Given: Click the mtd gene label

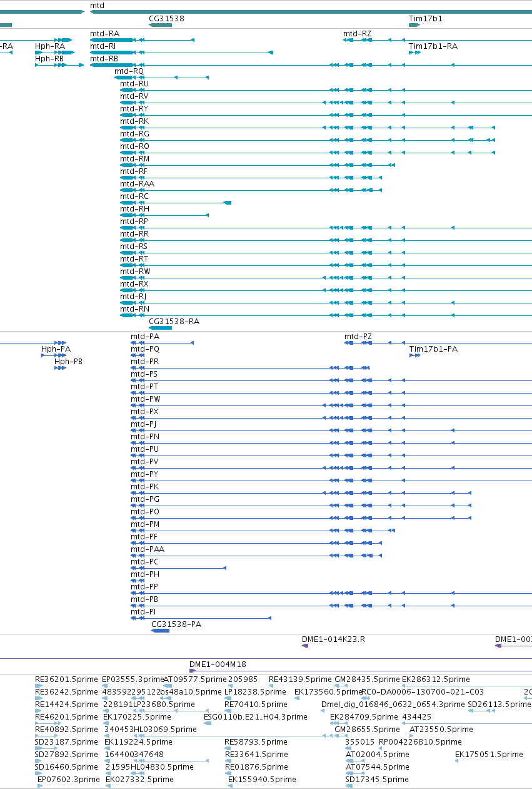Looking at the screenshot, I should point(97,6).
